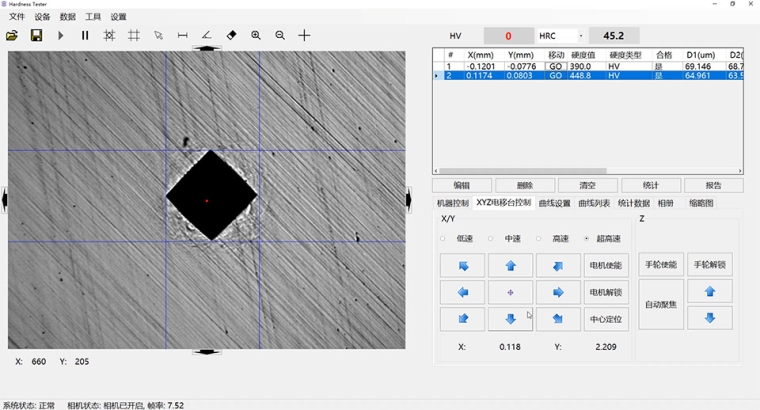Click the 报告 report button
760x410 pixels.
click(x=713, y=185)
